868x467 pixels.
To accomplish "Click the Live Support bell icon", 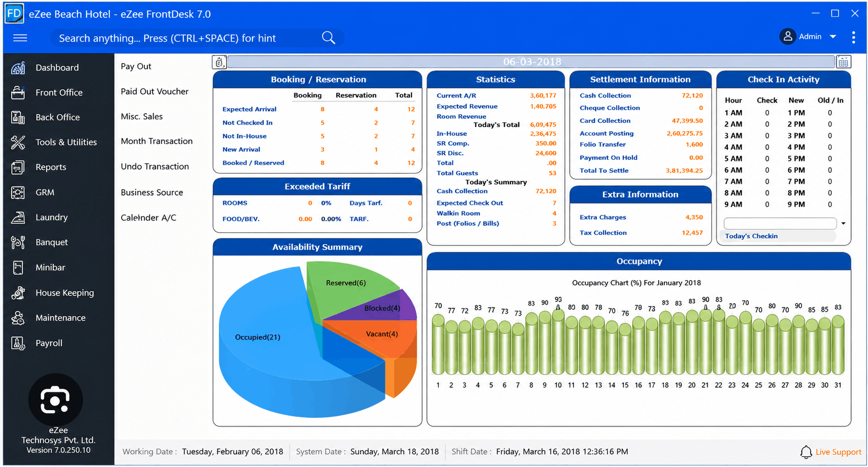I will pyautogui.click(x=806, y=452).
